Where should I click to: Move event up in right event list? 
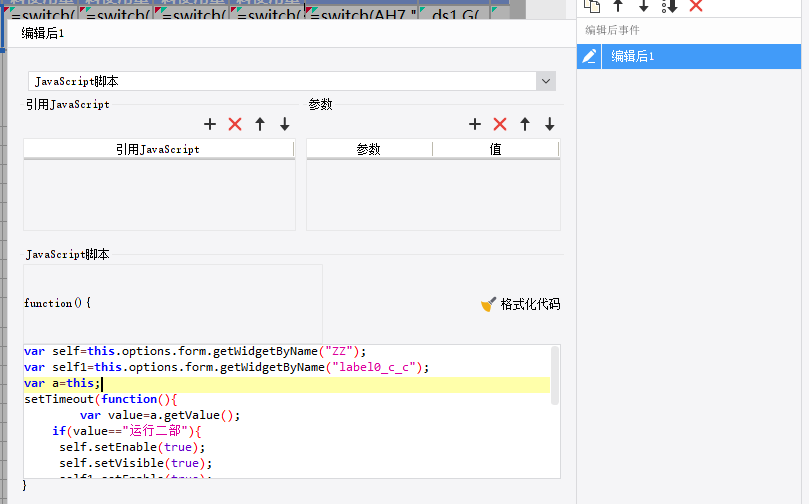coord(618,6)
